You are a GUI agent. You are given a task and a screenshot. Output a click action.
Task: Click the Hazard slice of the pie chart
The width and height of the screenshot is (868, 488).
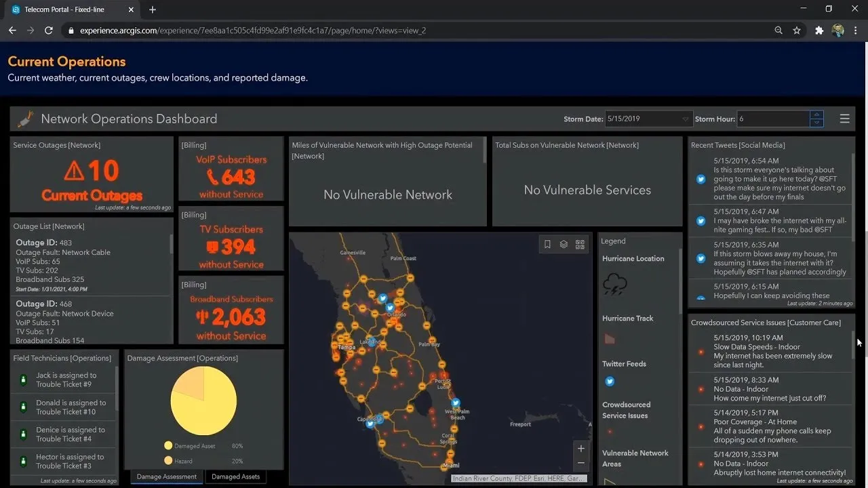coord(191,384)
